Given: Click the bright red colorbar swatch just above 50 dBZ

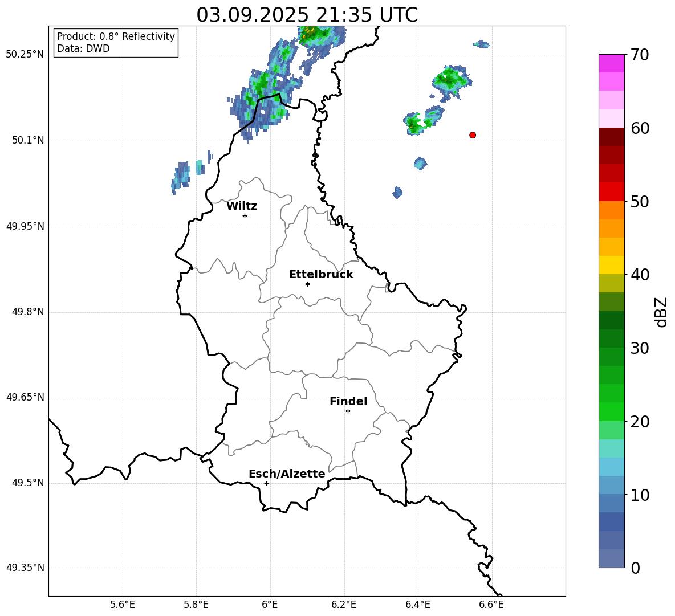Looking at the screenshot, I should click(611, 192).
